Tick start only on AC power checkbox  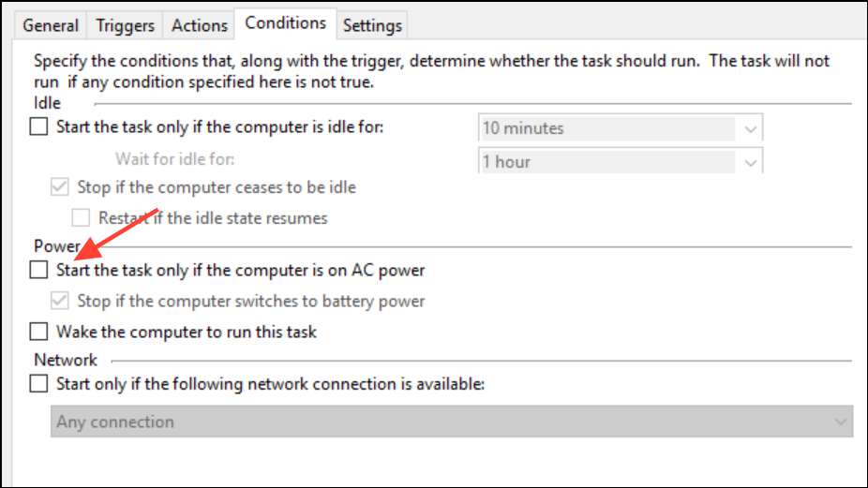39,271
